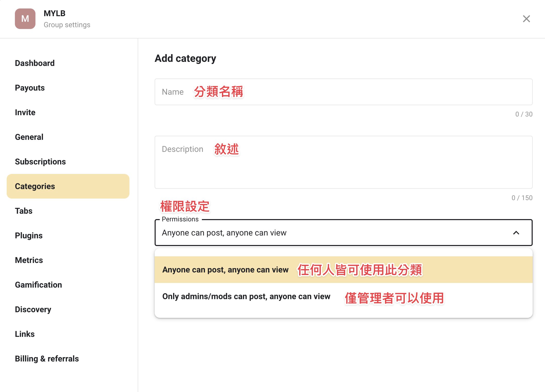The image size is (545, 392).
Task: Select the Categories sidebar item
Action: pyautogui.click(x=68, y=186)
